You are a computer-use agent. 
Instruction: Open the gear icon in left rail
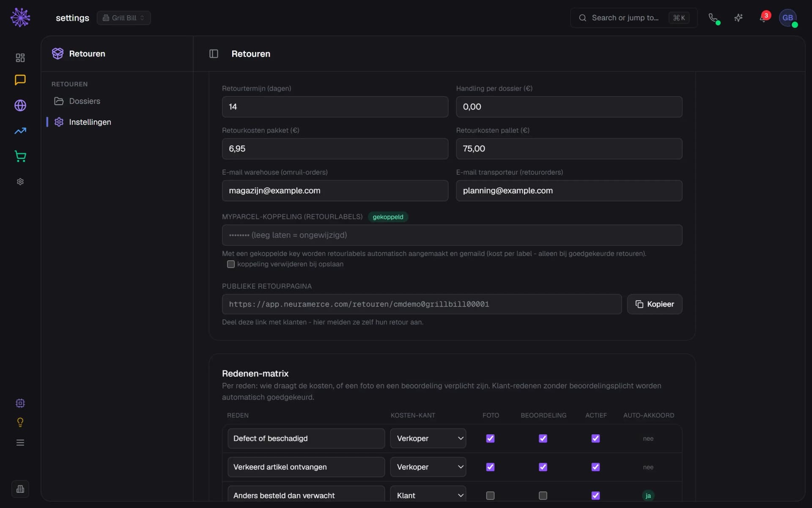pyautogui.click(x=20, y=182)
